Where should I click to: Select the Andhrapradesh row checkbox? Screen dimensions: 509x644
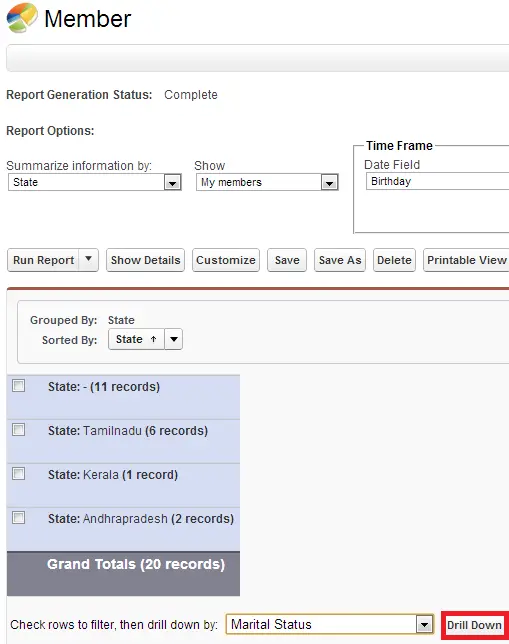(18, 518)
